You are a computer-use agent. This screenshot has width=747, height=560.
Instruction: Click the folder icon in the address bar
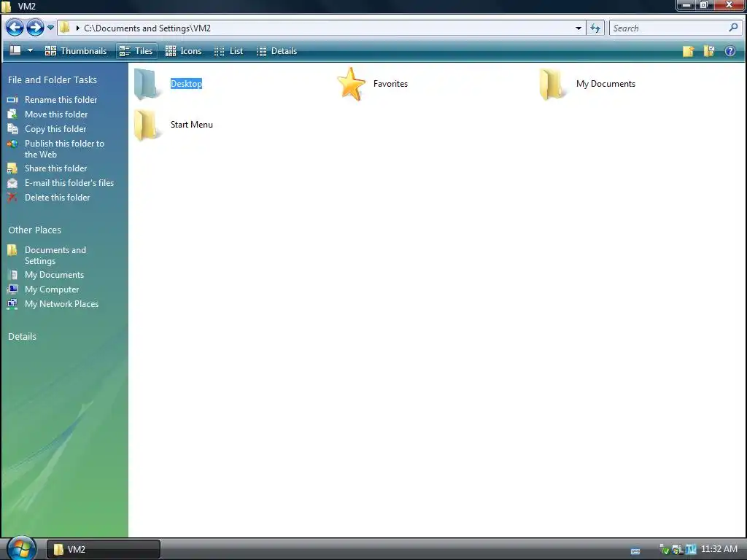(65, 28)
